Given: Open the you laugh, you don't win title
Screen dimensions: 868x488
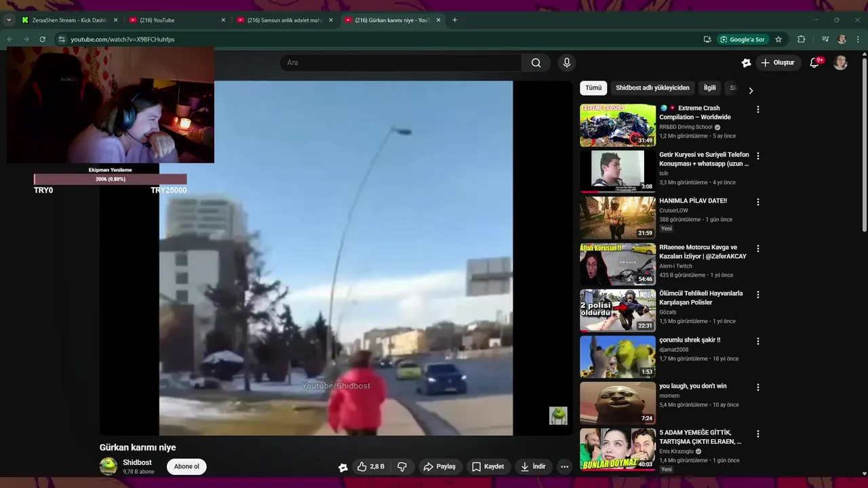Looking at the screenshot, I should pos(692,386).
